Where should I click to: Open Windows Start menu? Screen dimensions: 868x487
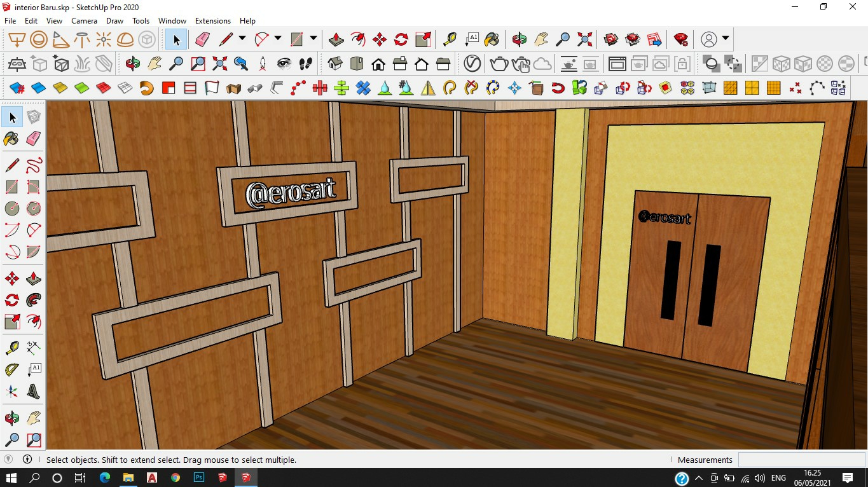[11, 477]
